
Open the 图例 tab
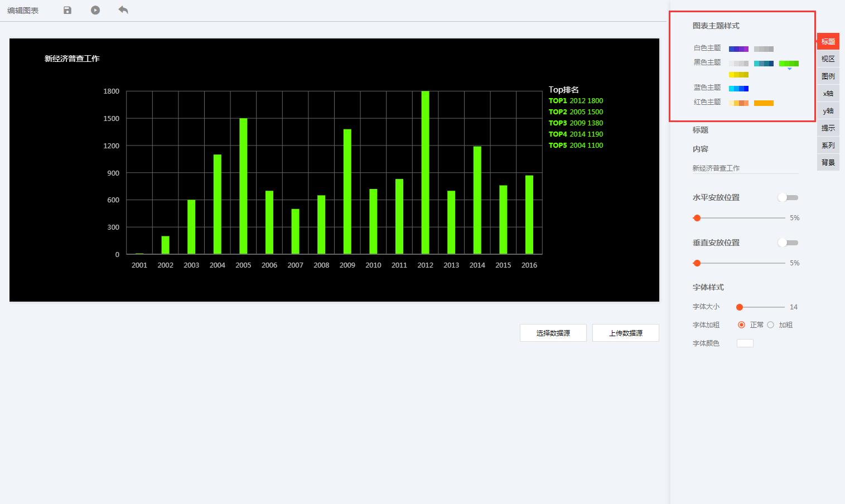click(828, 76)
